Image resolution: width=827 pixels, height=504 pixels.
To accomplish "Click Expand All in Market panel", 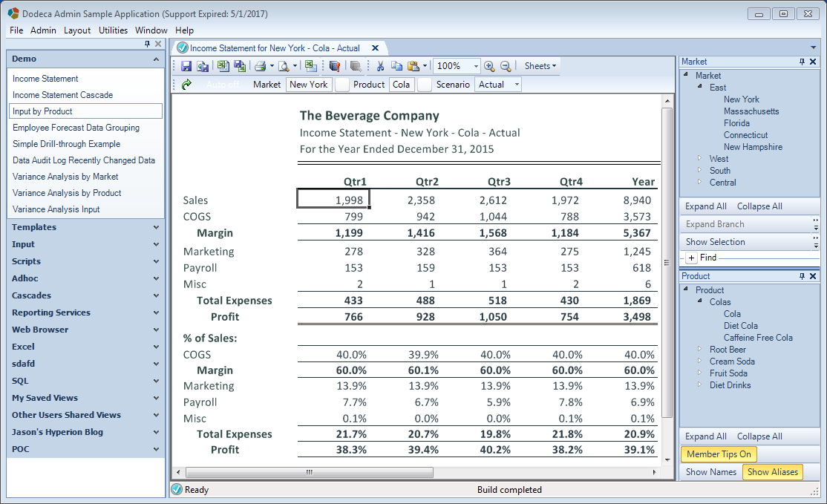I will pos(706,206).
